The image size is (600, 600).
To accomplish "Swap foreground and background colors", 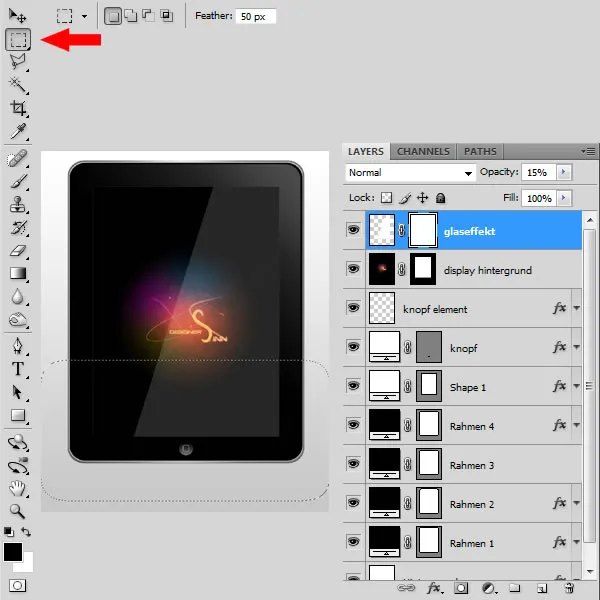I will click(x=26, y=532).
